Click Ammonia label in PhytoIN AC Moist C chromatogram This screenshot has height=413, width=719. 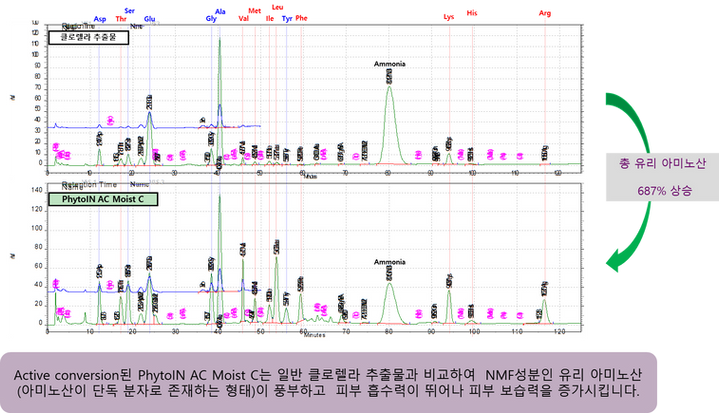point(389,262)
